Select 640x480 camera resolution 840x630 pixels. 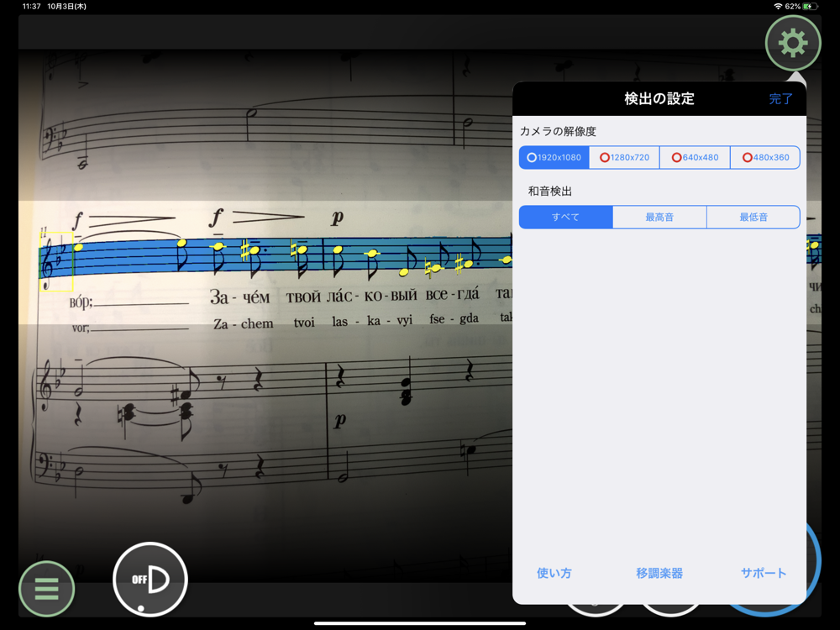click(695, 158)
